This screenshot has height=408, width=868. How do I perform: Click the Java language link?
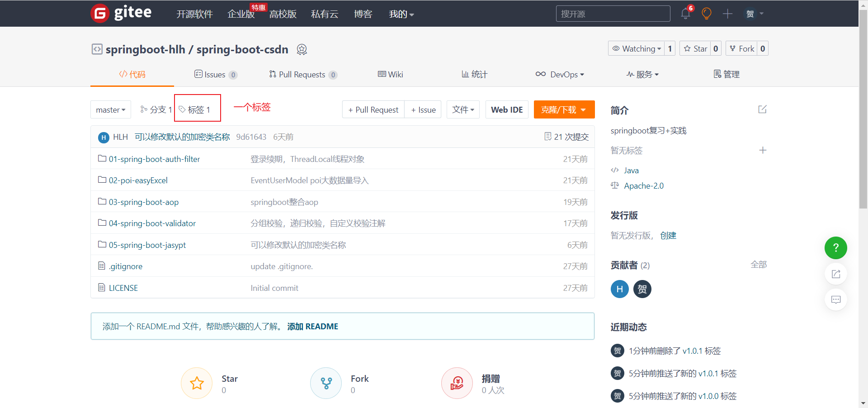point(631,171)
